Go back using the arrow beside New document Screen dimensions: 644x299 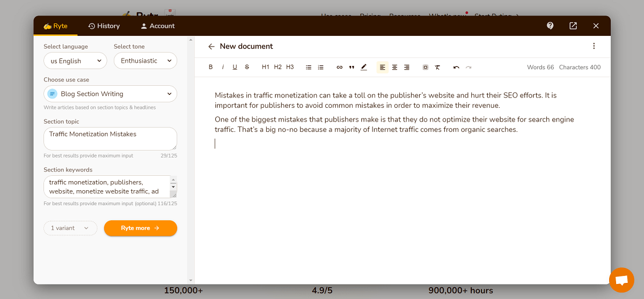coord(211,47)
